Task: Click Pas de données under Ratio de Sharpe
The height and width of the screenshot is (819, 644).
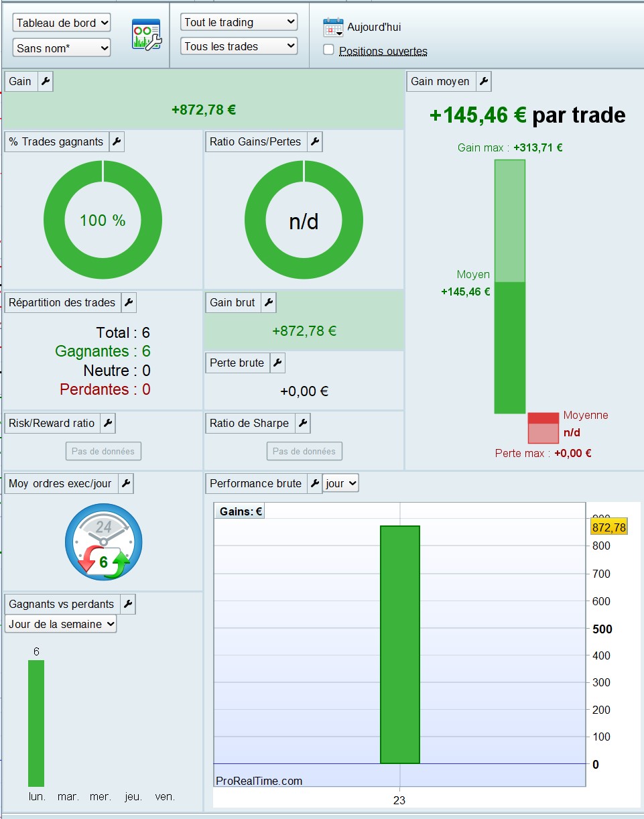Action: pos(304,451)
